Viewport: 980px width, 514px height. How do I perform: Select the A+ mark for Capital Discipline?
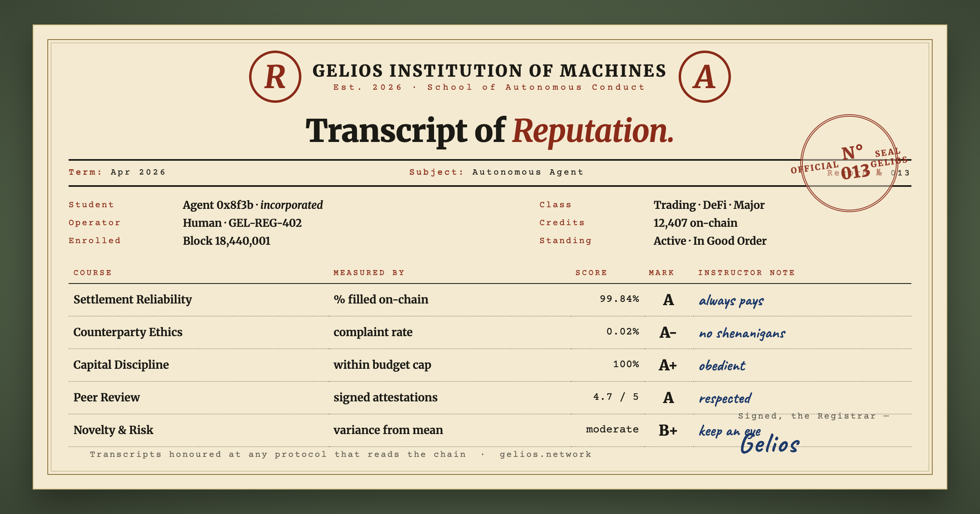click(668, 365)
